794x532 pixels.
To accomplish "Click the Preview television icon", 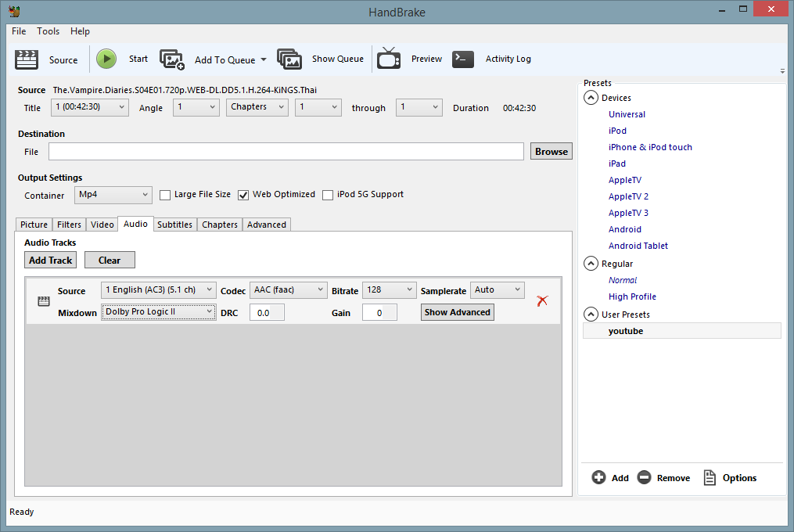I will (389, 59).
